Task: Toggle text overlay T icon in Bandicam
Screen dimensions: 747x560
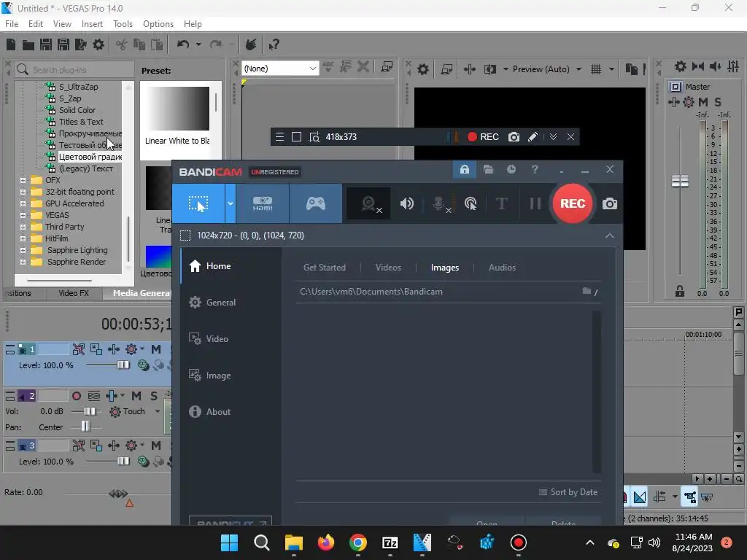Action: [501, 204]
